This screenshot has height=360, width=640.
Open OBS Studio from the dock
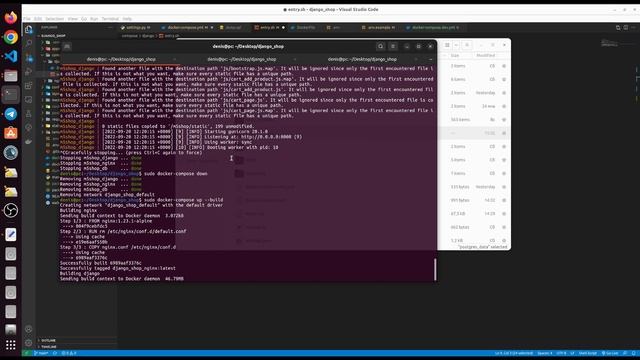tap(11, 211)
